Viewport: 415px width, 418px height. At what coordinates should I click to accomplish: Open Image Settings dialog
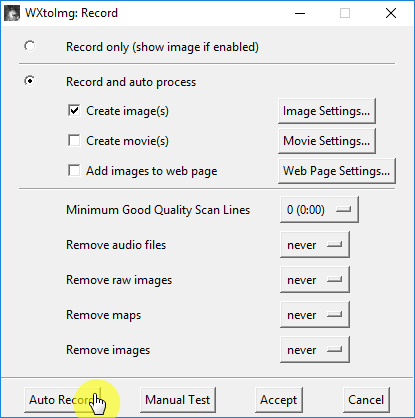click(x=327, y=111)
